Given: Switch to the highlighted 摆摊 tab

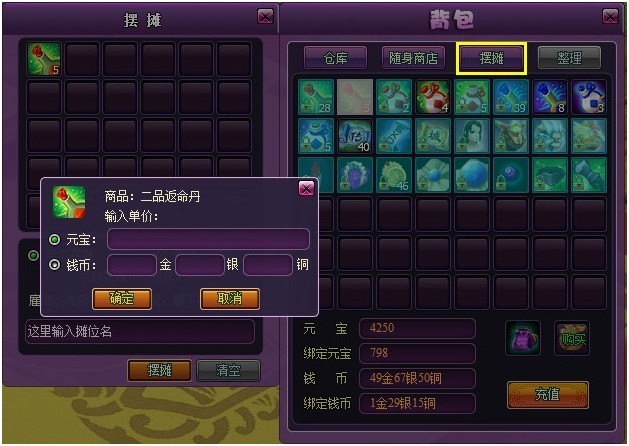Looking at the screenshot, I should click(x=491, y=58).
